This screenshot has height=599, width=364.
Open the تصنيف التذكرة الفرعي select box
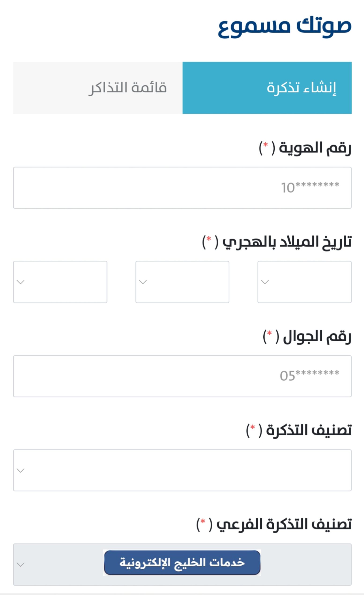tap(304, 564)
